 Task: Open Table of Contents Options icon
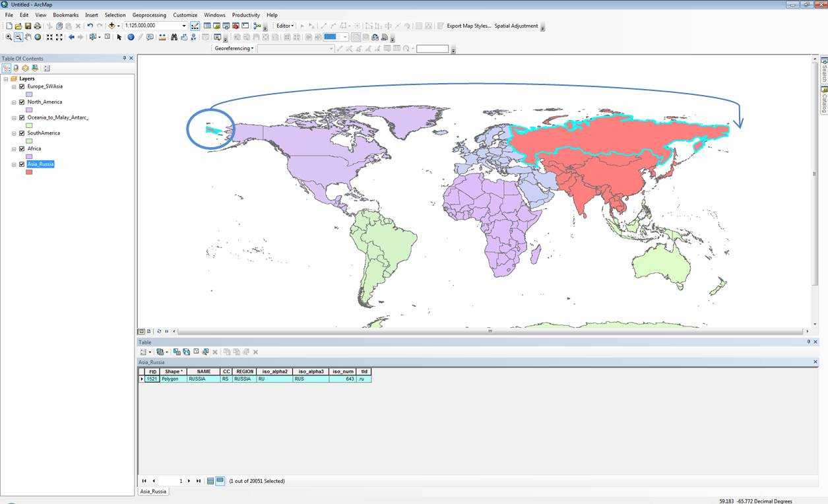click(x=47, y=68)
